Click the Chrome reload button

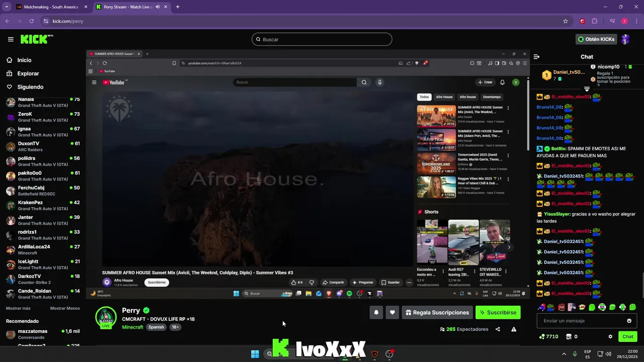[x=31, y=21]
